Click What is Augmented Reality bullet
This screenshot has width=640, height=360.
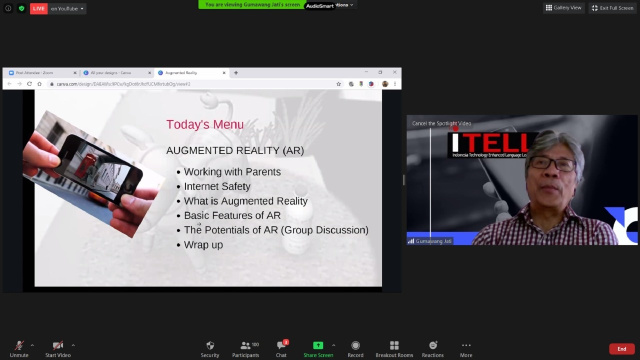click(x=246, y=201)
